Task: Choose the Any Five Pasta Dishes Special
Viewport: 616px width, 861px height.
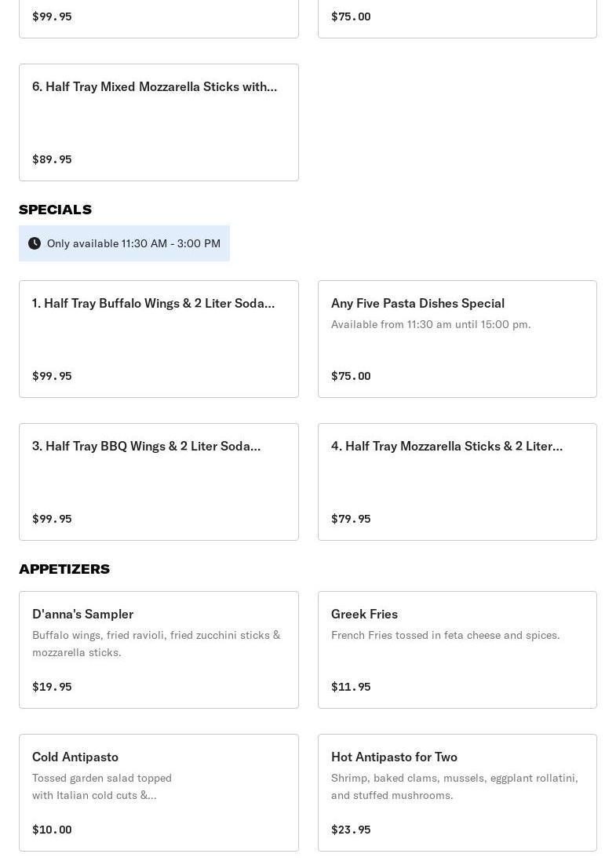Action: 457,338
